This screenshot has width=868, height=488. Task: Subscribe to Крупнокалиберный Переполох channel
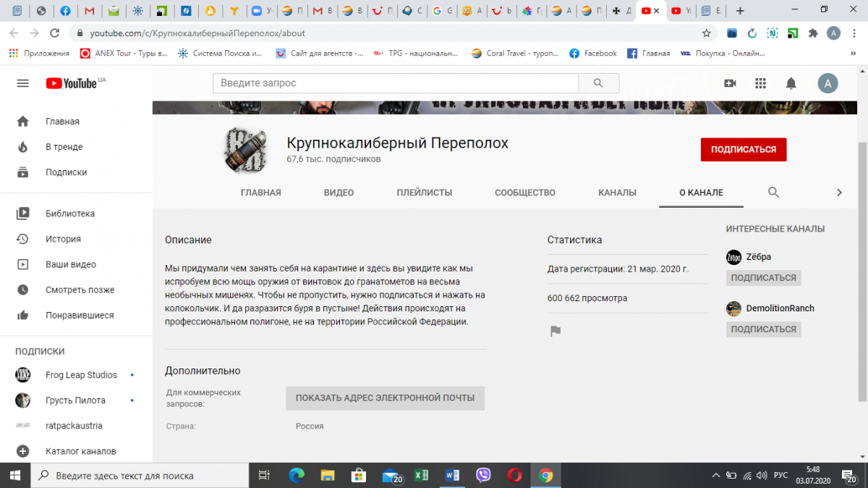point(743,150)
